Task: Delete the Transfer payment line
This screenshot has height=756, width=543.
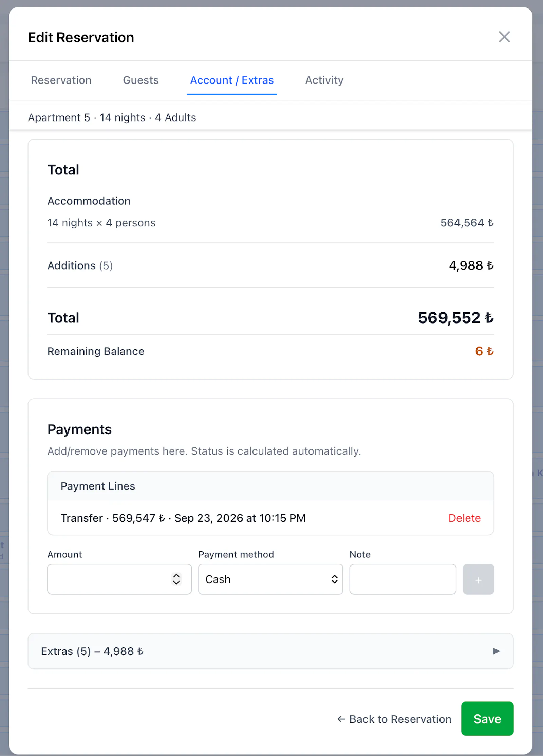Action: click(464, 518)
